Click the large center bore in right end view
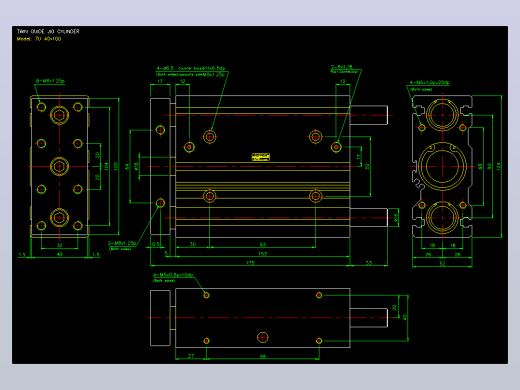Screen dimensions: 520x390 pyautogui.click(x=442, y=166)
